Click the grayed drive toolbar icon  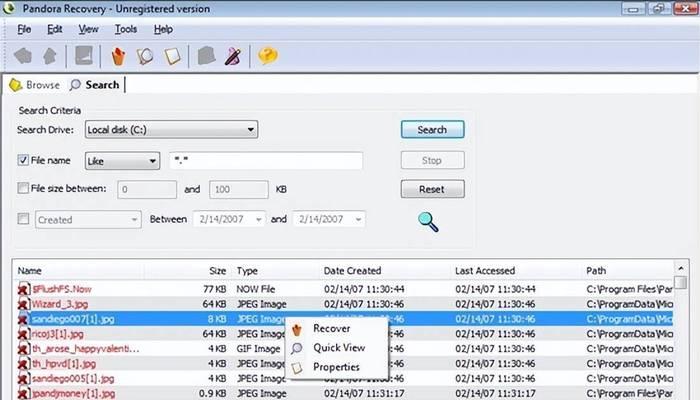[83, 56]
